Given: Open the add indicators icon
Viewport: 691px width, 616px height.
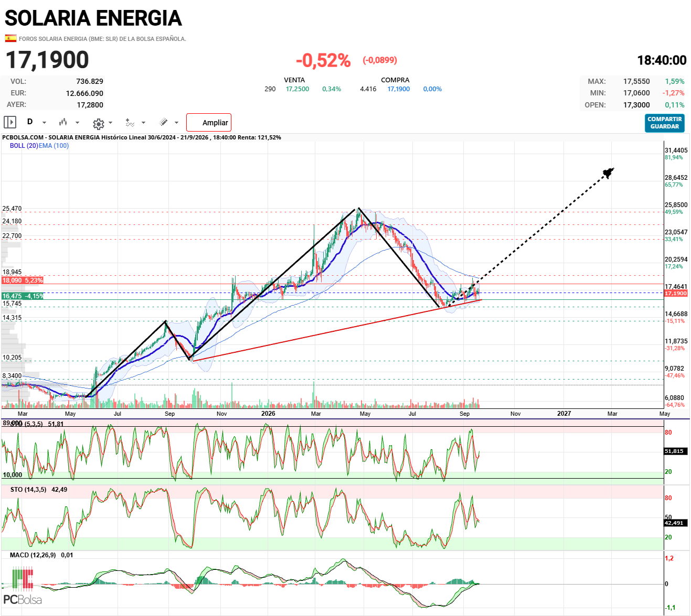Looking at the screenshot, I should click(130, 123).
